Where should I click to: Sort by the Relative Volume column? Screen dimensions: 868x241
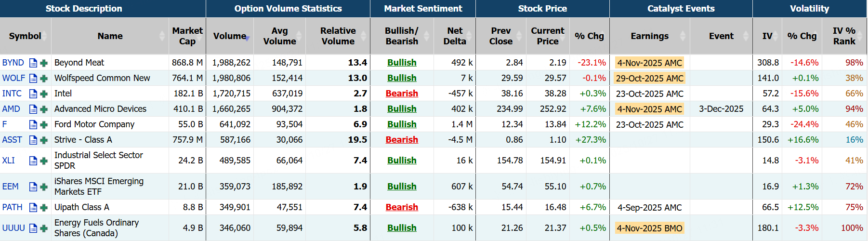[338, 36]
